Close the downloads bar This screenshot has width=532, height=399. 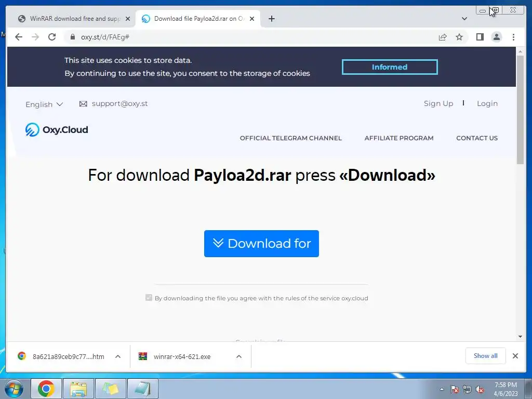(515, 355)
